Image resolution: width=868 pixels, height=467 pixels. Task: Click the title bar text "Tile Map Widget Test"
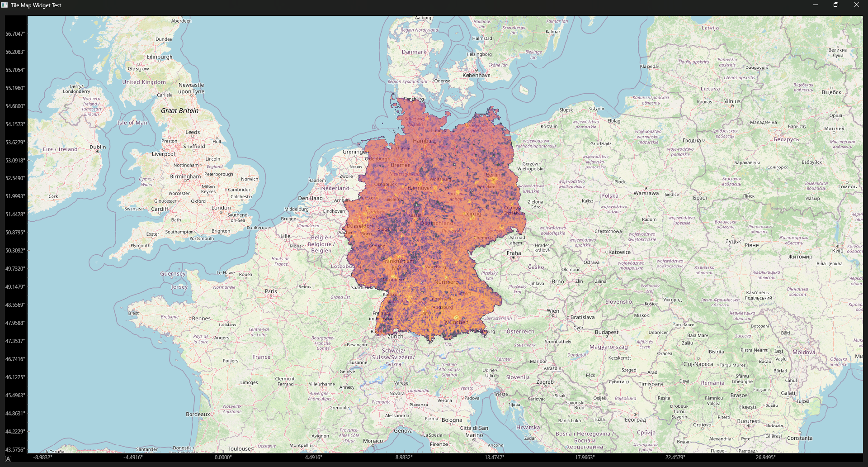pos(36,5)
